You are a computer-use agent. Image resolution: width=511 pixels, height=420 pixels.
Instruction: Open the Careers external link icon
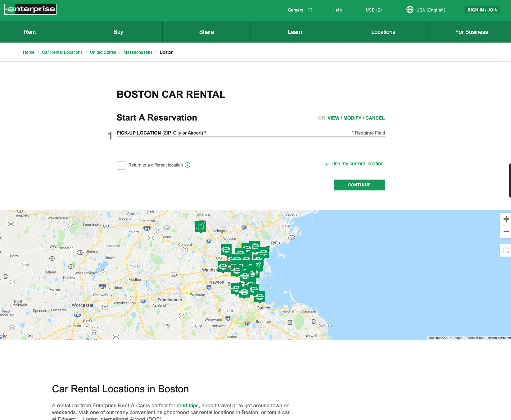click(x=310, y=10)
